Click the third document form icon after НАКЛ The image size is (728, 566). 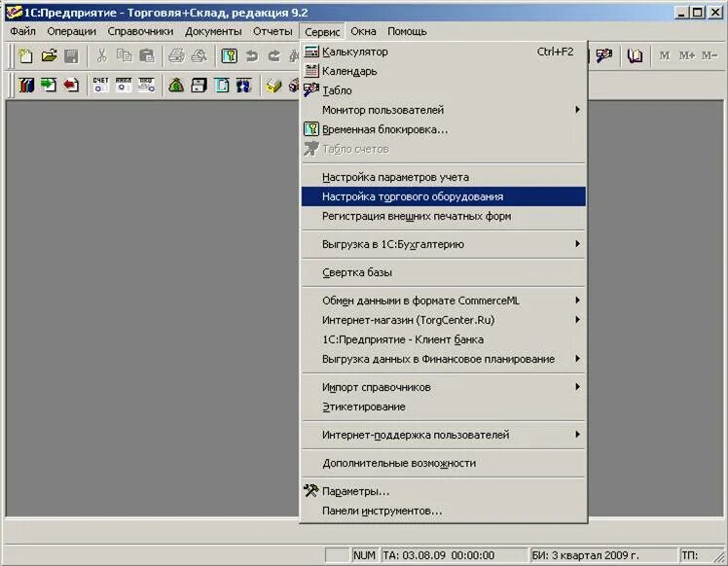click(146, 86)
